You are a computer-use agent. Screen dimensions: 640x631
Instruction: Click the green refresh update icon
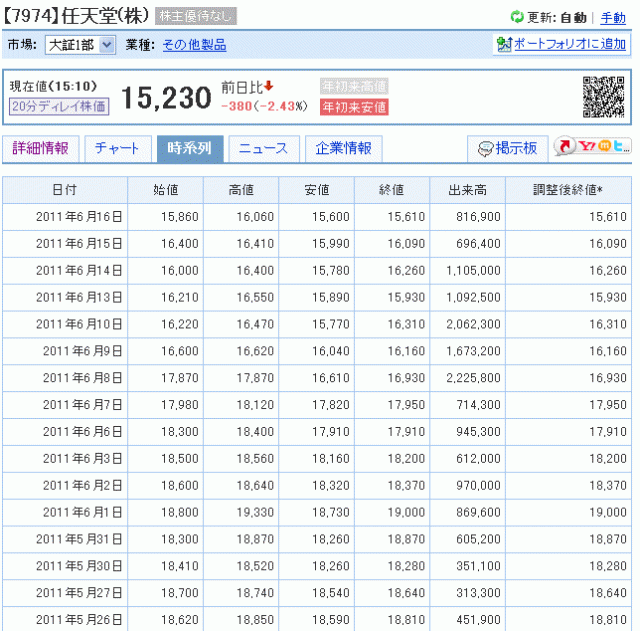tap(517, 17)
